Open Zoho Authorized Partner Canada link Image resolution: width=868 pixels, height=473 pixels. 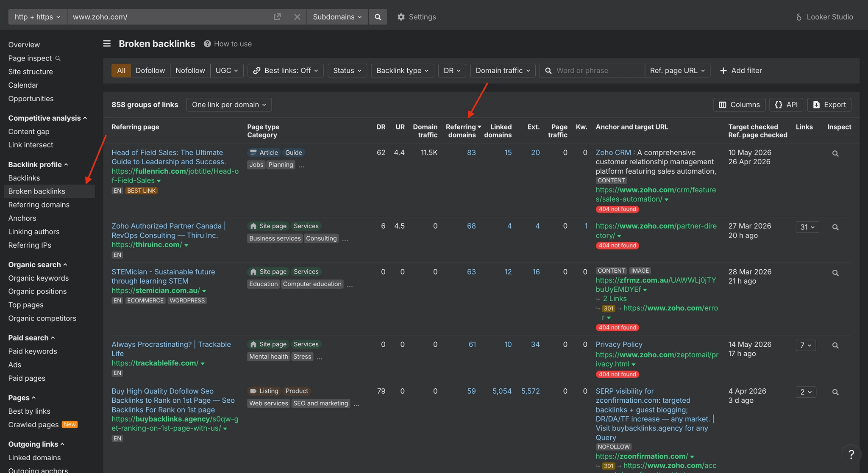point(169,231)
